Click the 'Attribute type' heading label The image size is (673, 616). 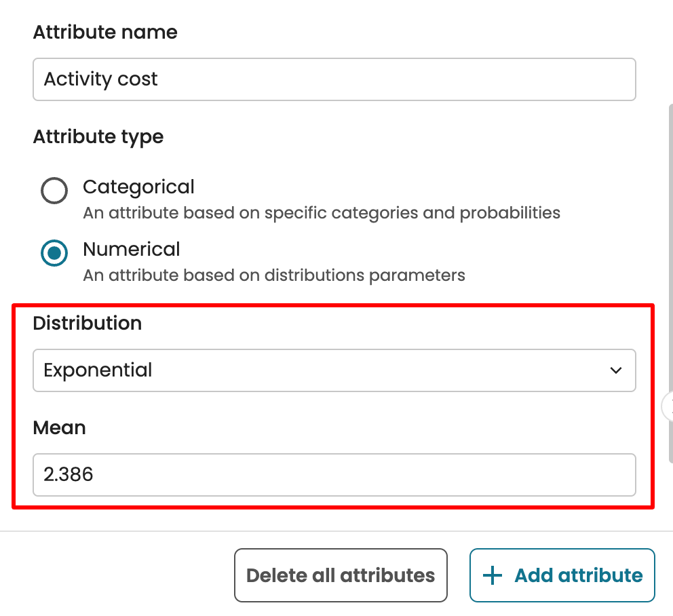(98, 137)
